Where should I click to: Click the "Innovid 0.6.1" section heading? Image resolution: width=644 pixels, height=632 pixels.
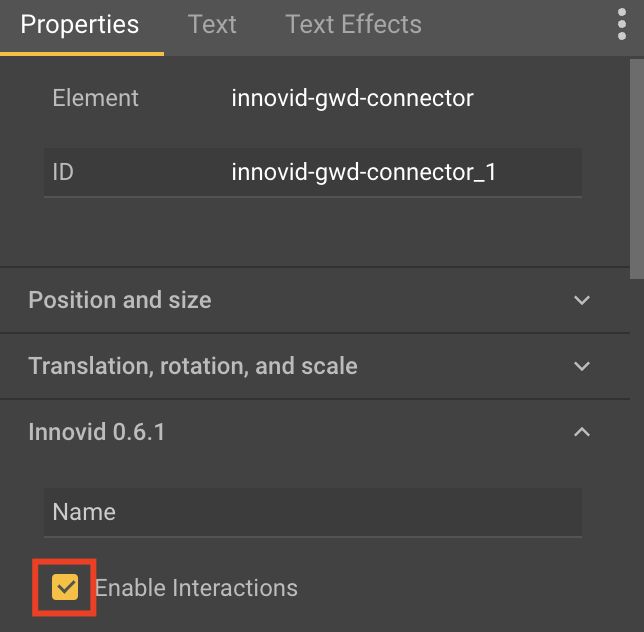[x=97, y=432]
